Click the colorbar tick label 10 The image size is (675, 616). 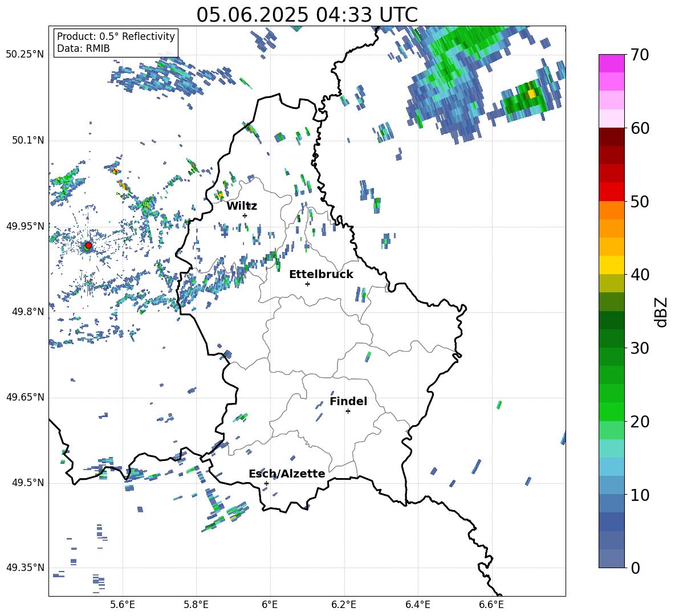point(640,495)
